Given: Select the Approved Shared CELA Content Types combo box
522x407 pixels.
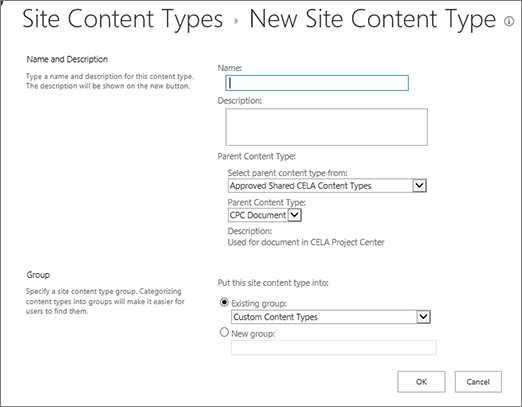Looking at the screenshot, I should tap(327, 186).
